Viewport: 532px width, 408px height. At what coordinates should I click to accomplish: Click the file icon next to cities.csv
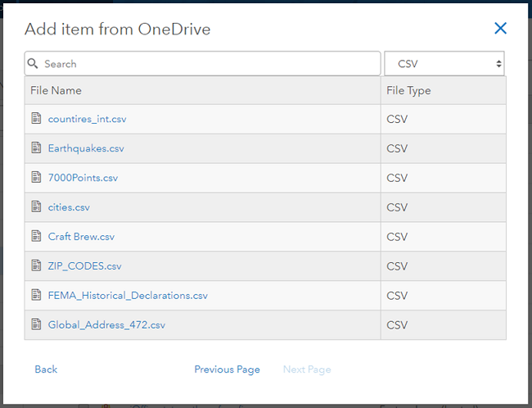[x=36, y=207]
